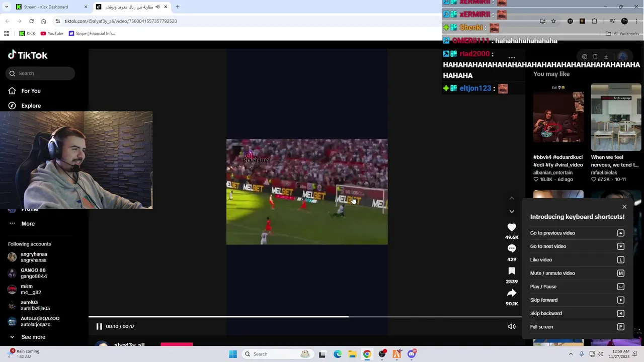Open rafael.bielak creator name
The width and height of the screenshot is (644, 362).
pyautogui.click(x=604, y=172)
